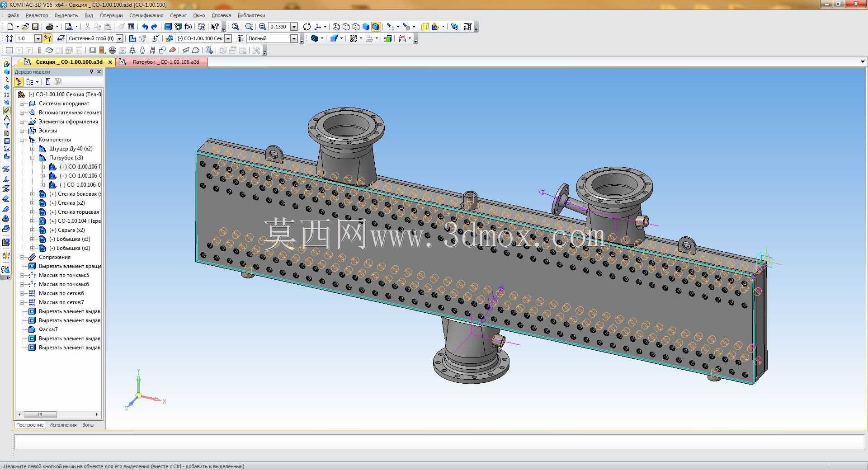Open the variables f(x) tool
This screenshot has height=470, width=868.
(188, 27)
